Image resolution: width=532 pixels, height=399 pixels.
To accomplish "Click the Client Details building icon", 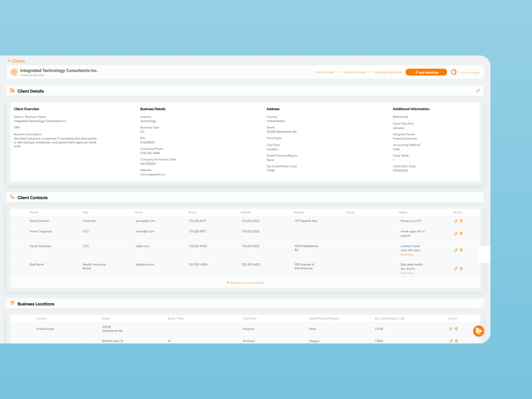I will 12,90.
